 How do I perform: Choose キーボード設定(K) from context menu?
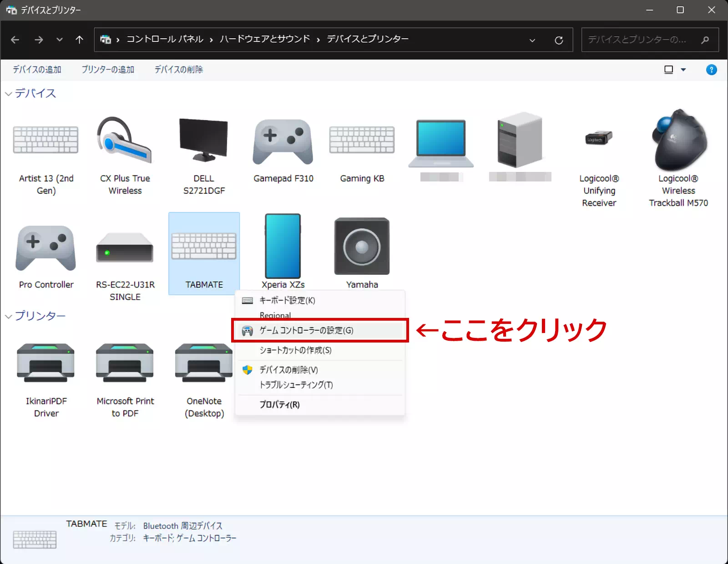pos(319,300)
